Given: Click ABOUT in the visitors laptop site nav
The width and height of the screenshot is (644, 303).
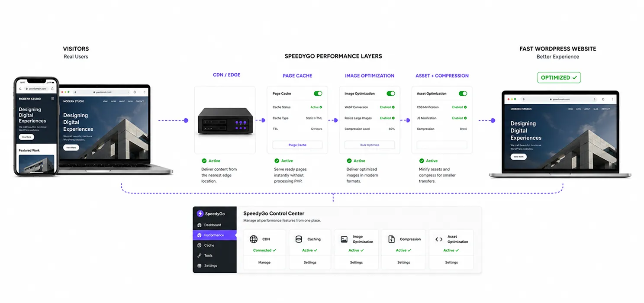Looking at the screenshot, I should (122, 101).
